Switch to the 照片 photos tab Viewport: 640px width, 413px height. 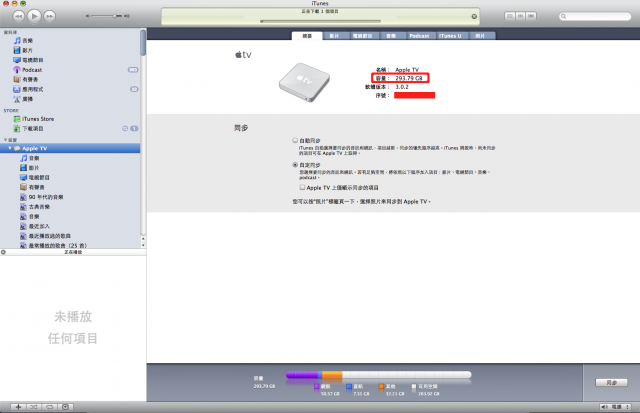tap(480, 36)
